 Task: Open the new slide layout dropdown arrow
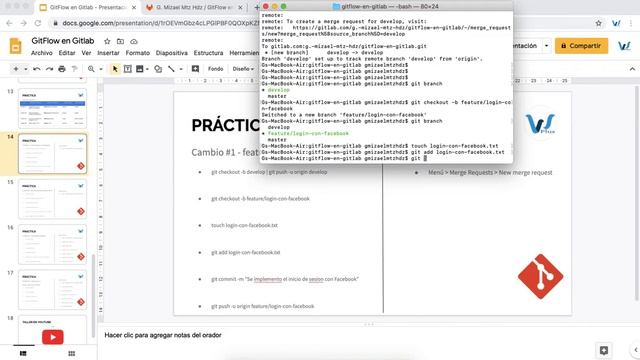[26, 69]
